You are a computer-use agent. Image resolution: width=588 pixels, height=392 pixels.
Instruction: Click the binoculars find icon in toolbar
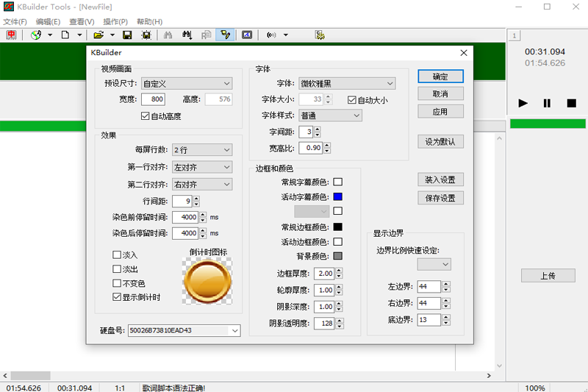(168, 35)
